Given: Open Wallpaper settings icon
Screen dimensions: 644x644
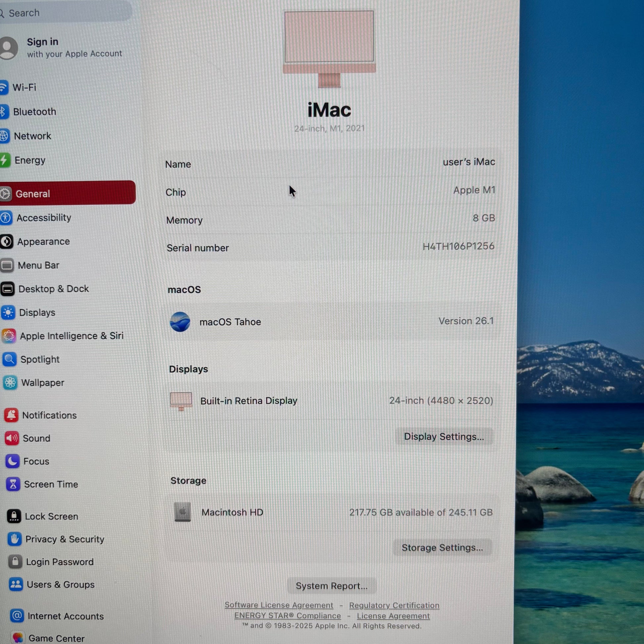Looking at the screenshot, I should click(10, 383).
